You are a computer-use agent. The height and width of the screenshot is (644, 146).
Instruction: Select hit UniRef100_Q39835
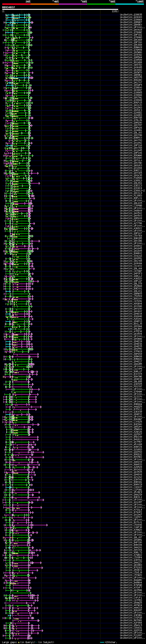(x=131, y=15)
